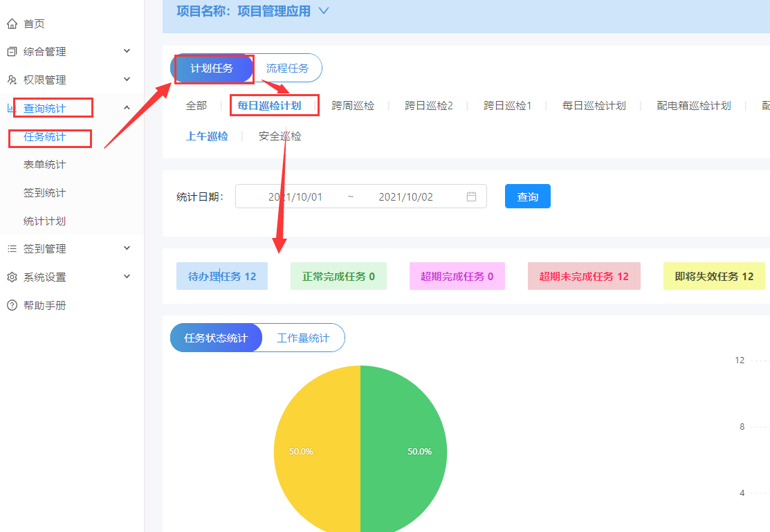
Task: Switch to the 流程任务 tab
Action: click(288, 68)
